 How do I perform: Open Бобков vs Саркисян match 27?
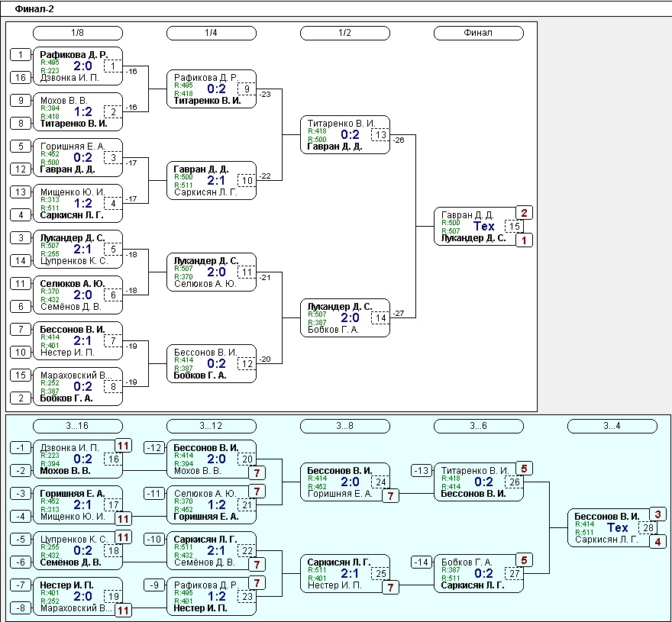coord(479,574)
